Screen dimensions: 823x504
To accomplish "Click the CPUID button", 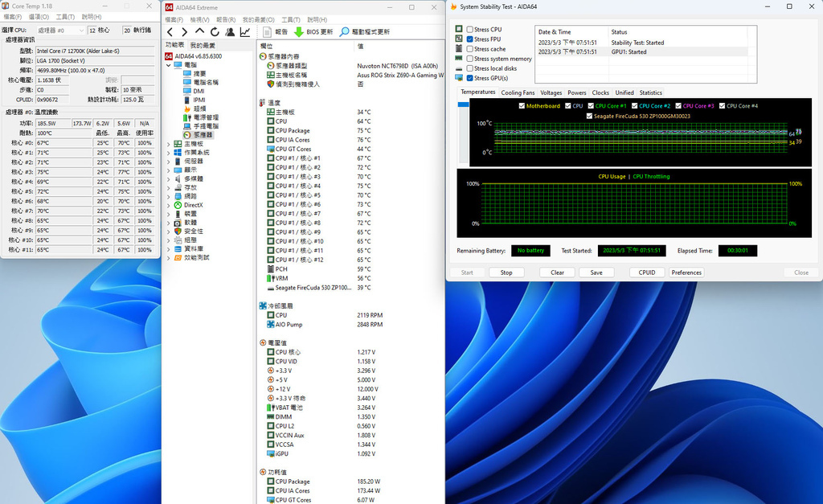I will tap(647, 272).
